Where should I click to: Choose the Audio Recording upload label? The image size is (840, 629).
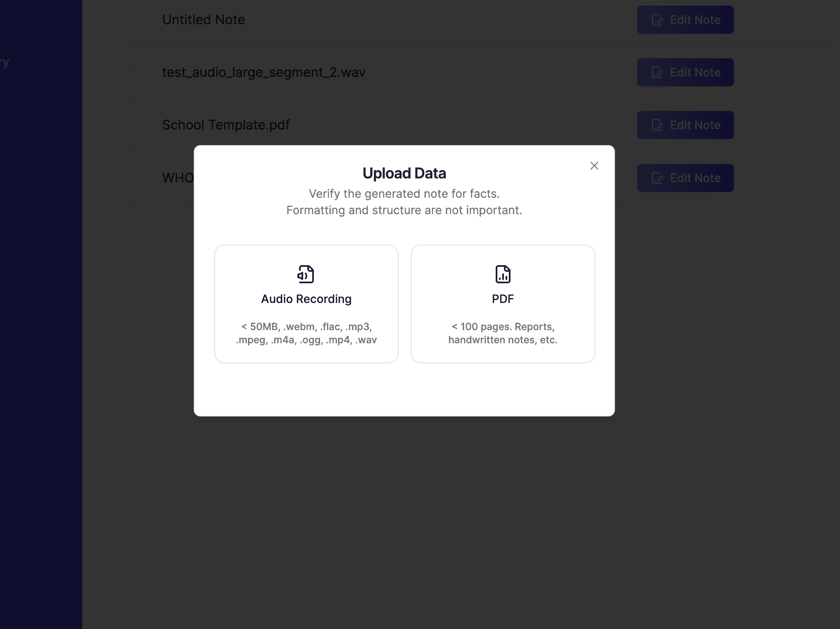click(306, 299)
